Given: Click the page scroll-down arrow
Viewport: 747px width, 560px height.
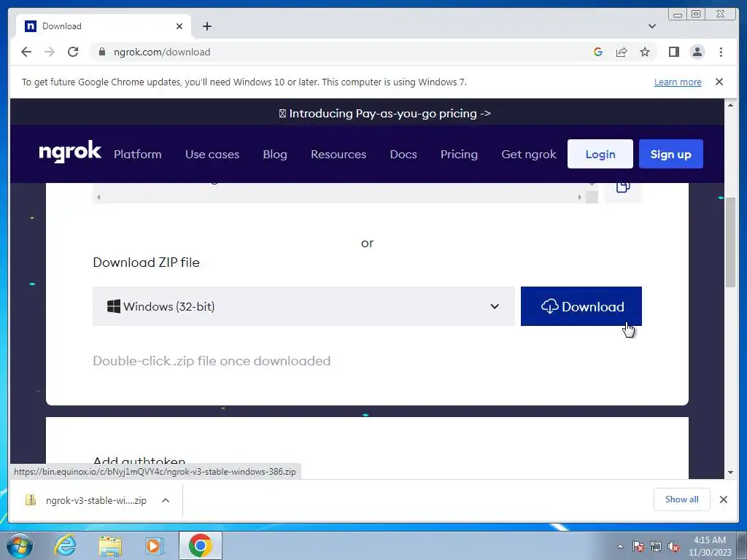Looking at the screenshot, I should click(730, 472).
